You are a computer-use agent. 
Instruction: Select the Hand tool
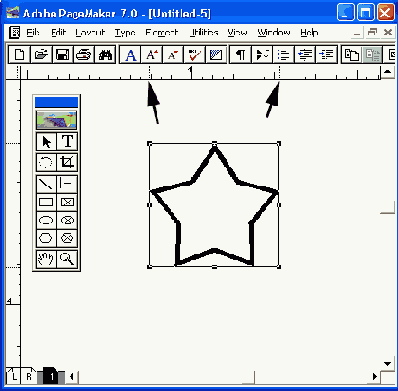[46, 259]
